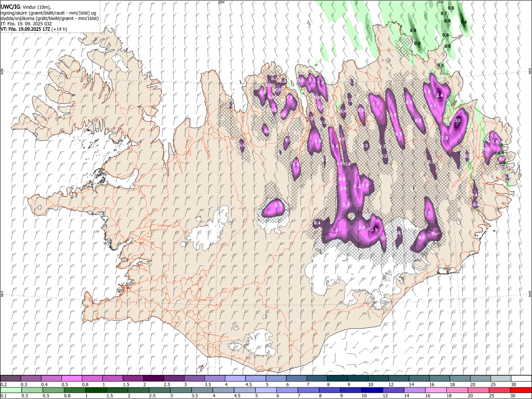This screenshot has width=532, height=399.
Task: Select the dark teal snow swatch between 8 and 9
Action: pyautogui.click(x=337, y=378)
